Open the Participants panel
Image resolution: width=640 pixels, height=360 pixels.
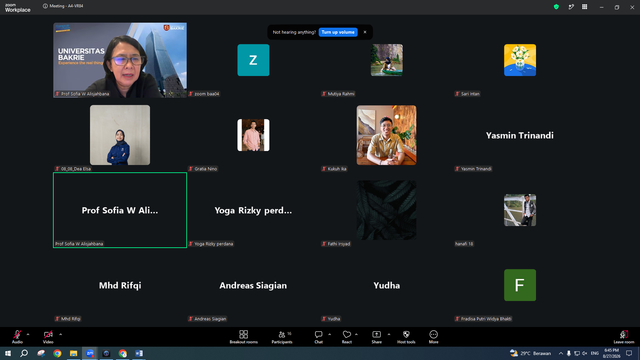282,337
